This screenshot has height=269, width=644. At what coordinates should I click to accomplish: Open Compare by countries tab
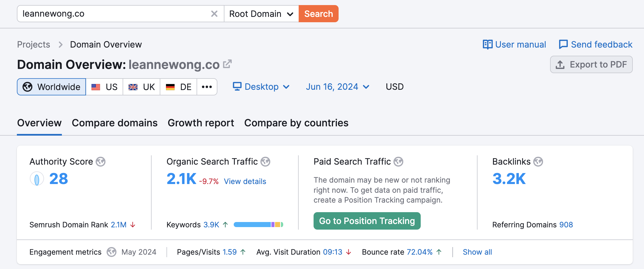(x=296, y=123)
